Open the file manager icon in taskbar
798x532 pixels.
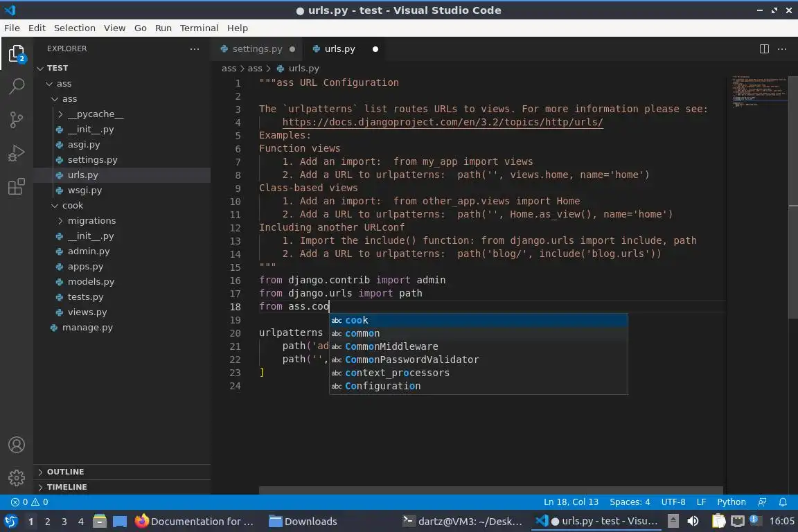tap(100, 522)
